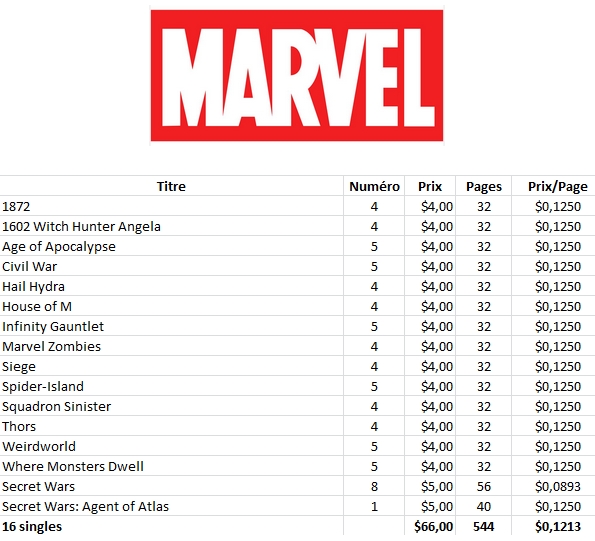Select the Spider-Island title cell

coord(171,386)
